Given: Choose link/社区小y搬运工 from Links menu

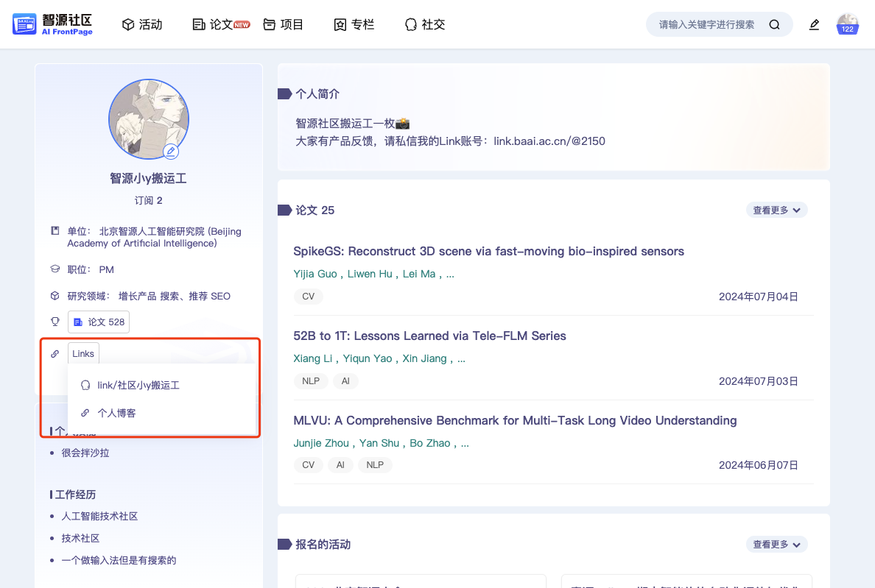Looking at the screenshot, I should click(138, 385).
